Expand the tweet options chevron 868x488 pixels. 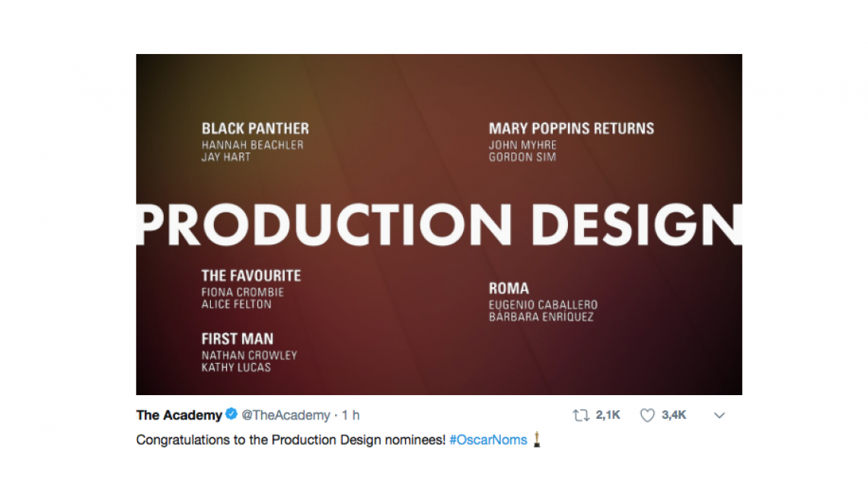click(x=719, y=416)
